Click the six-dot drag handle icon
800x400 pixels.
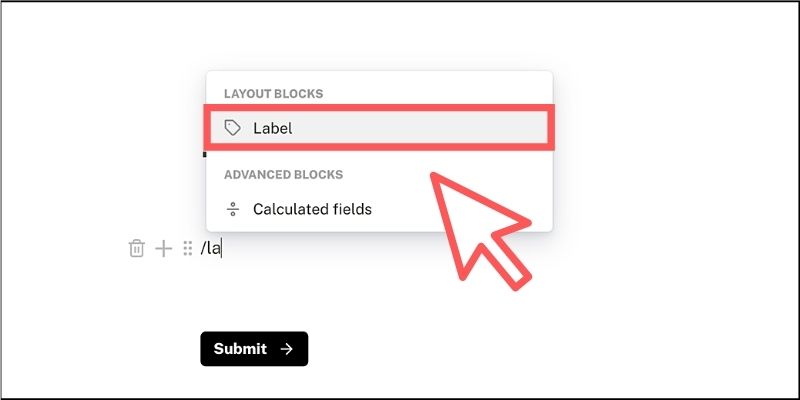187,249
